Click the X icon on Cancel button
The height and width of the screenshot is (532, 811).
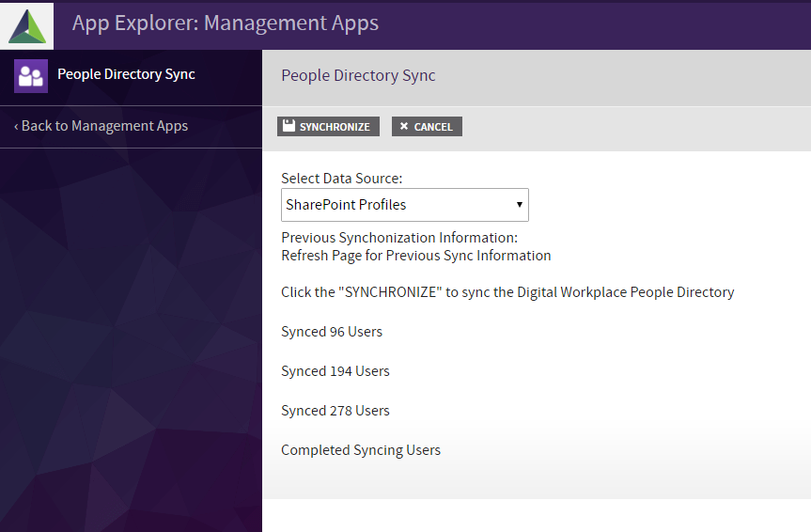404,127
